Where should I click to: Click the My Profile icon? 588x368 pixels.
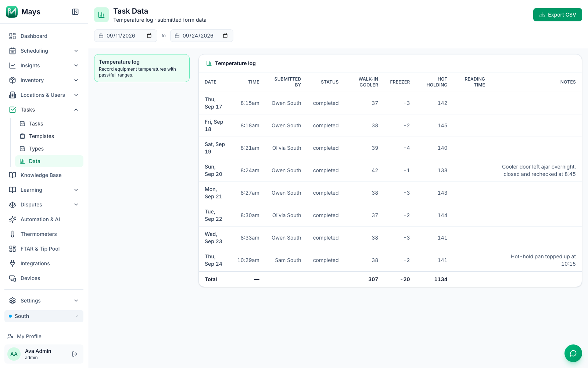pyautogui.click(x=10, y=336)
